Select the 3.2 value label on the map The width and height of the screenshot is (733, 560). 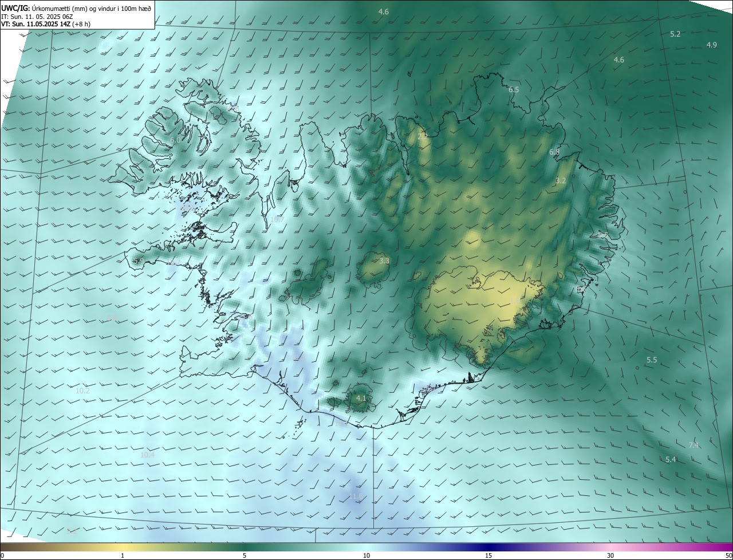pyautogui.click(x=561, y=180)
